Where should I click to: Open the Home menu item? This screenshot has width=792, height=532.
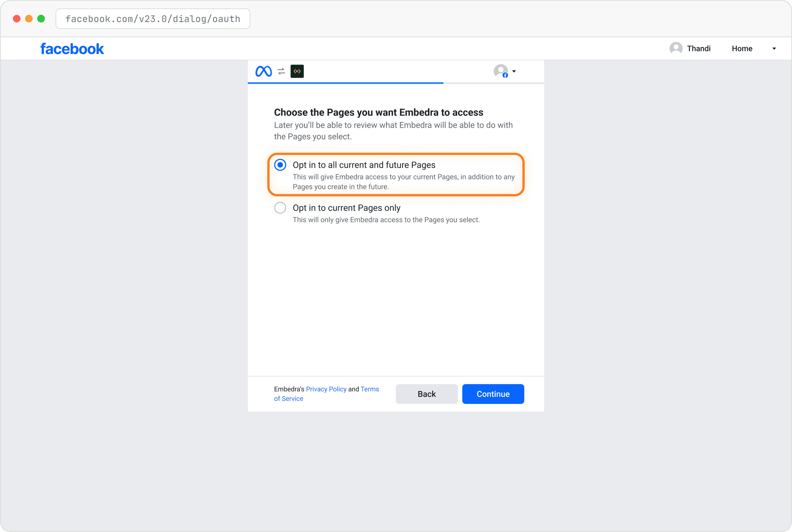click(742, 49)
